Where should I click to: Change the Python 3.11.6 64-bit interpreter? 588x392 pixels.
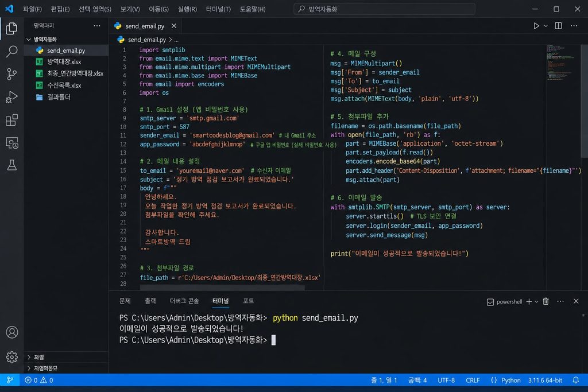click(546, 381)
